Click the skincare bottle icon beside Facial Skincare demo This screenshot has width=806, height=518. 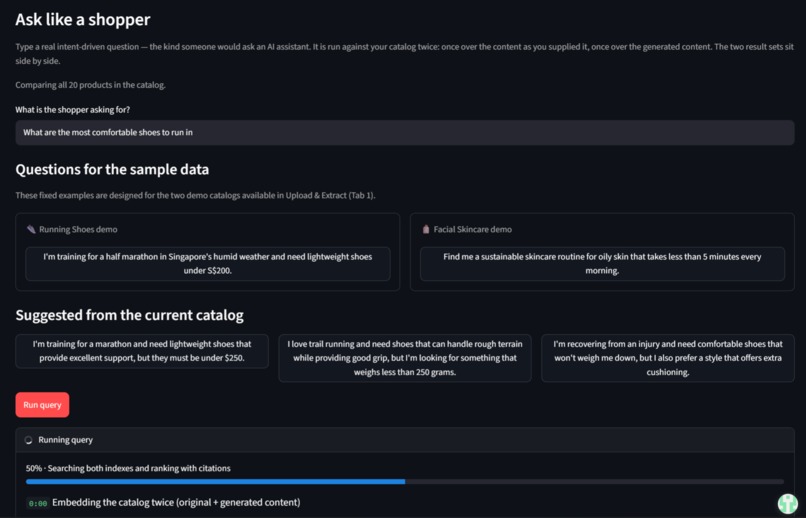[426, 229]
